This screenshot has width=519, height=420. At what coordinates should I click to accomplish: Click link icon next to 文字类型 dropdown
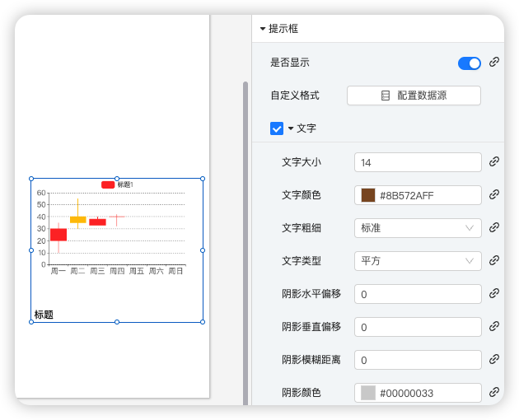coord(494,260)
